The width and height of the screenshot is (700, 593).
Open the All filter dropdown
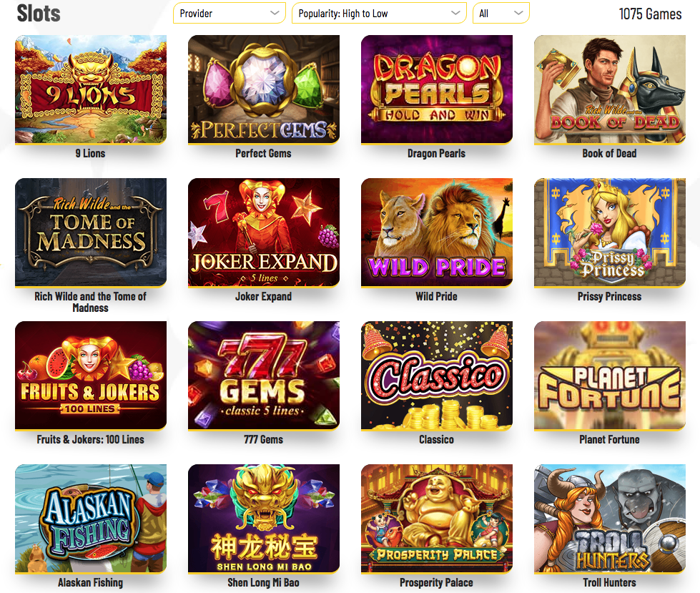[501, 14]
